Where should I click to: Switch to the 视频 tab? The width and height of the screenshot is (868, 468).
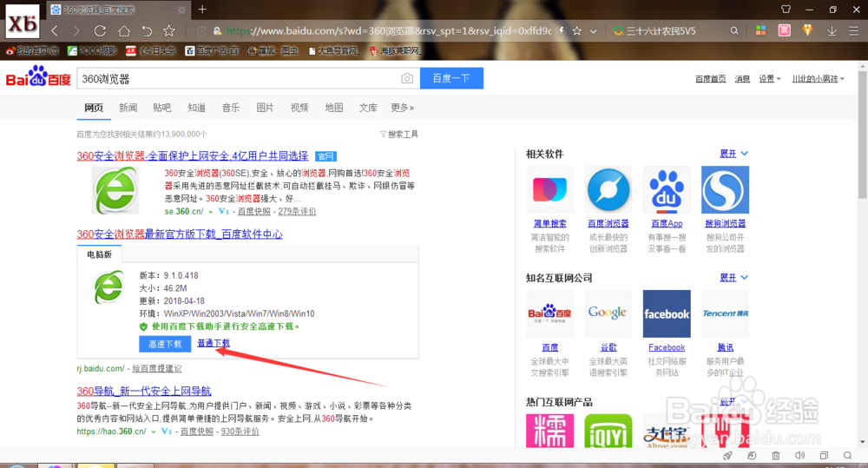[x=299, y=108]
